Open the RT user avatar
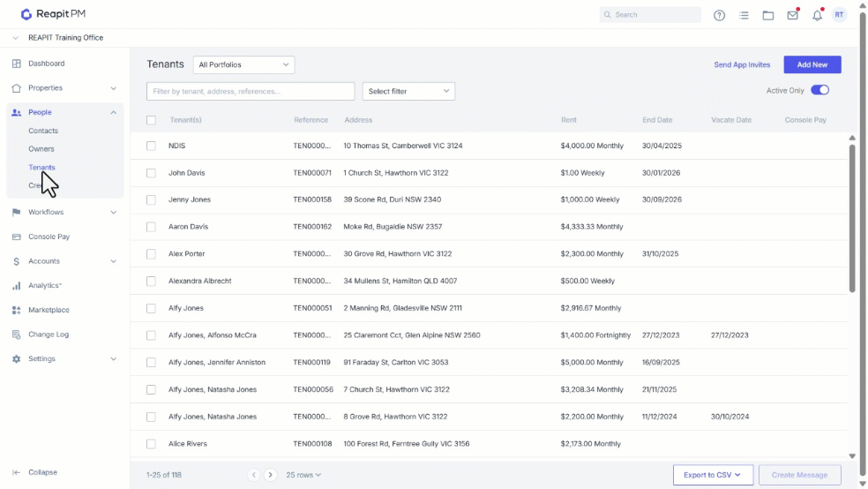The height and width of the screenshot is (489, 868). [839, 15]
